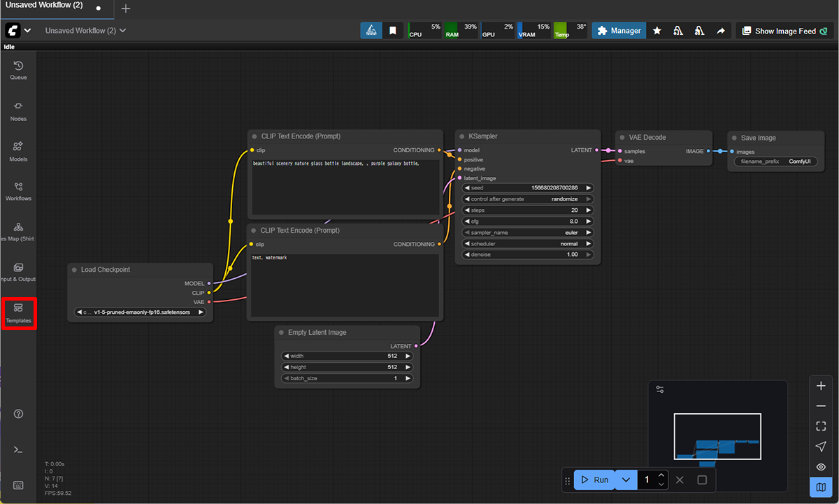Viewport: 839px width, 504px height.
Task: Click the negative prompt text field
Action: [345, 287]
